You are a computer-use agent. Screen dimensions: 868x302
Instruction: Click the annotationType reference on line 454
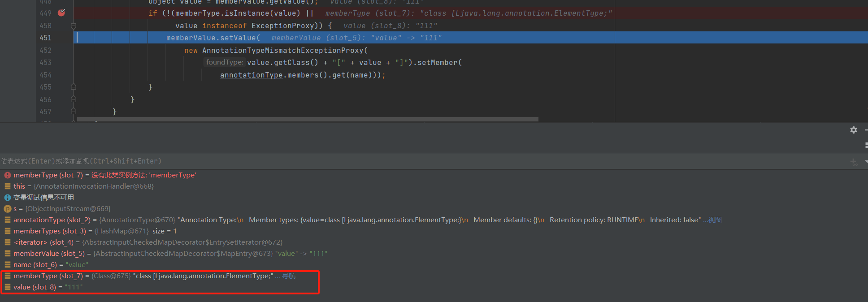(x=251, y=75)
